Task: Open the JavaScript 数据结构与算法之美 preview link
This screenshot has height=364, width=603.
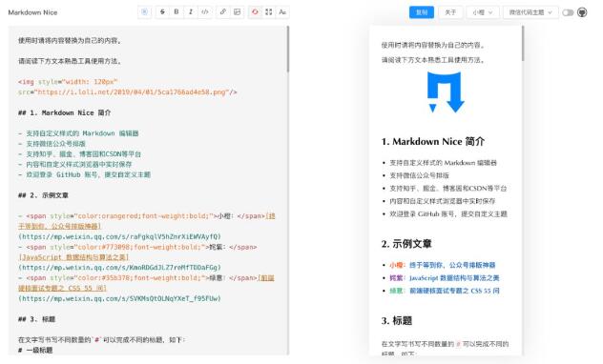Action: coord(454,277)
